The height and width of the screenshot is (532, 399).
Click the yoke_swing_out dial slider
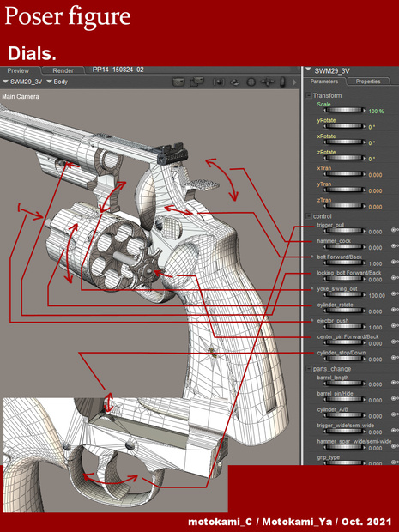(x=344, y=294)
